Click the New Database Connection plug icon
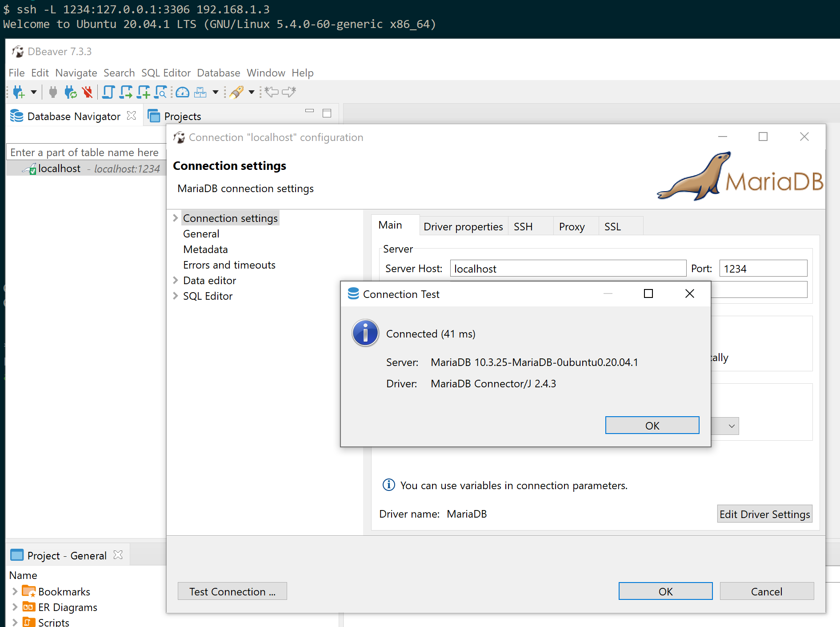The width and height of the screenshot is (840, 627). [x=19, y=92]
